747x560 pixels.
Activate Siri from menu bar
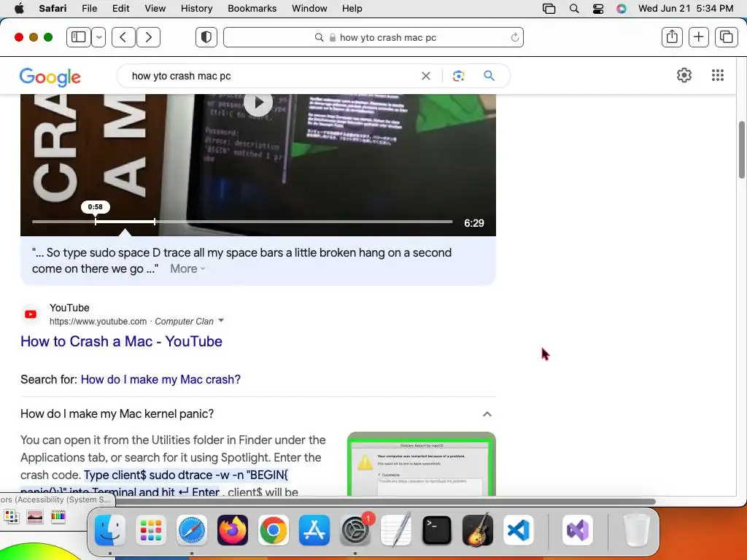coord(622,8)
